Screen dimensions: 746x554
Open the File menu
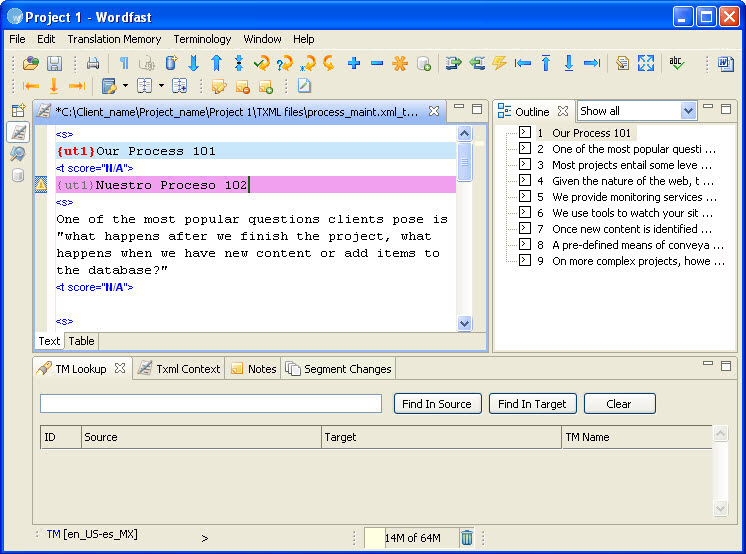click(x=17, y=39)
